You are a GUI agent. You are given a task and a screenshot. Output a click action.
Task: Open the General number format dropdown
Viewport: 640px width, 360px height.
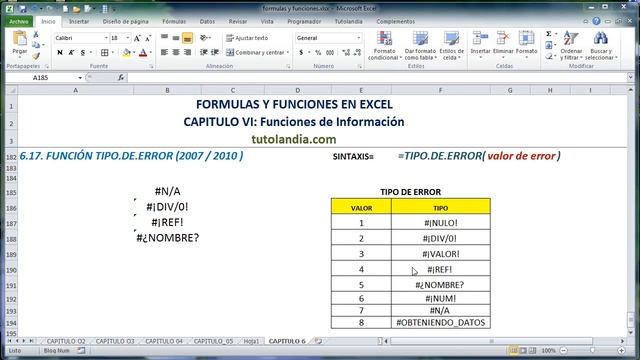pos(358,38)
